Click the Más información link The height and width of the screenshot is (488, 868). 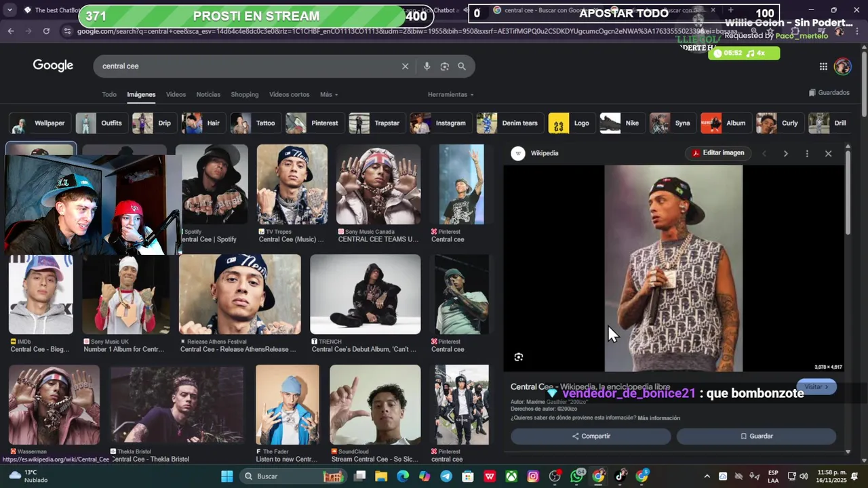(658, 418)
